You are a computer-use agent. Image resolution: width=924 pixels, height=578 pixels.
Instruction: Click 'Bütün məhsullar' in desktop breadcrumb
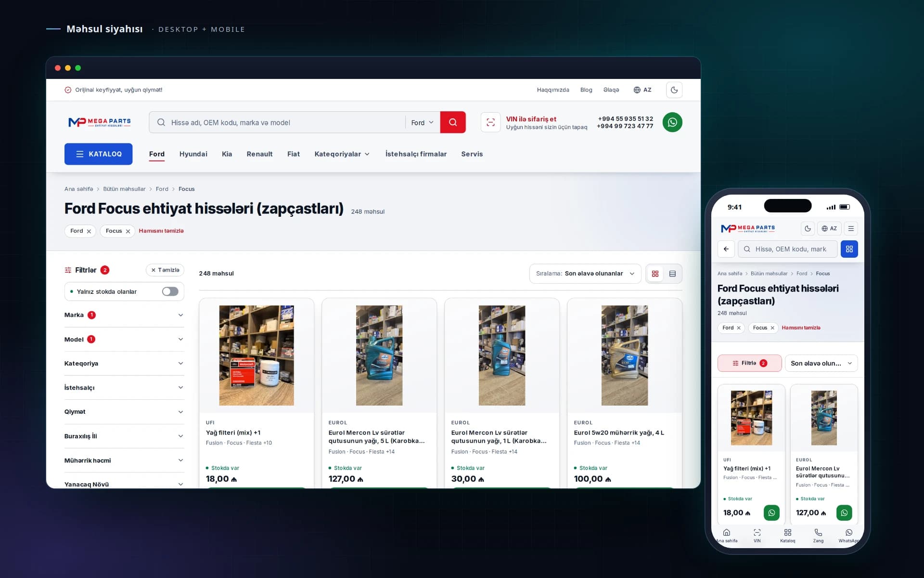124,189
